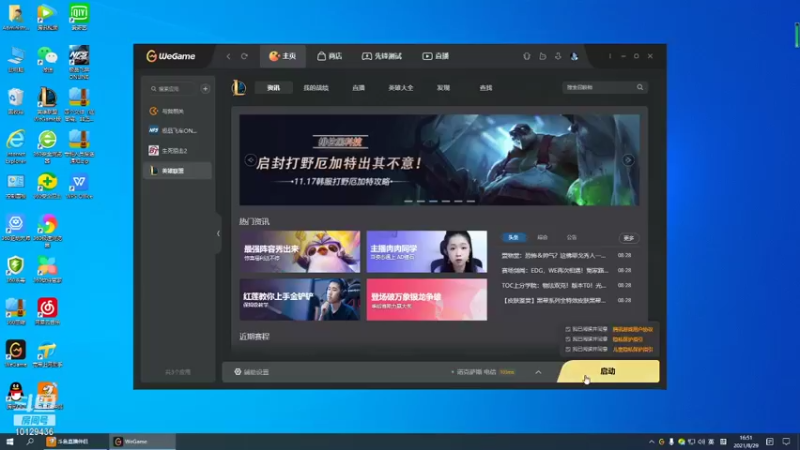Open the 登场破万象银龙争雄 news card
The width and height of the screenshot is (800, 450).
pyautogui.click(x=427, y=299)
